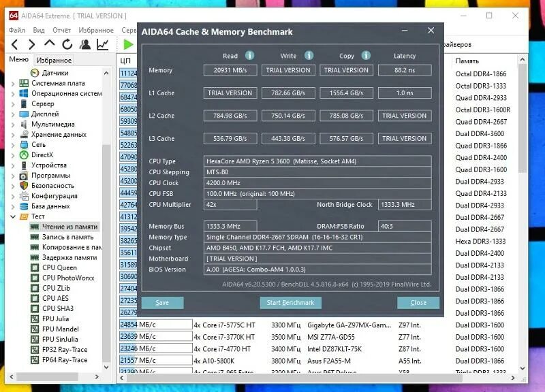
Task: Select Датчики in the tree
Action: coord(55,73)
